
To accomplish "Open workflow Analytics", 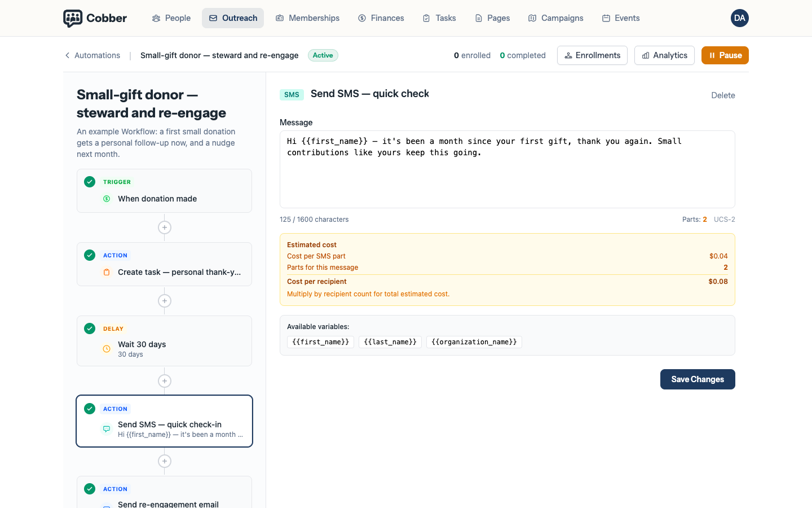I will (664, 55).
